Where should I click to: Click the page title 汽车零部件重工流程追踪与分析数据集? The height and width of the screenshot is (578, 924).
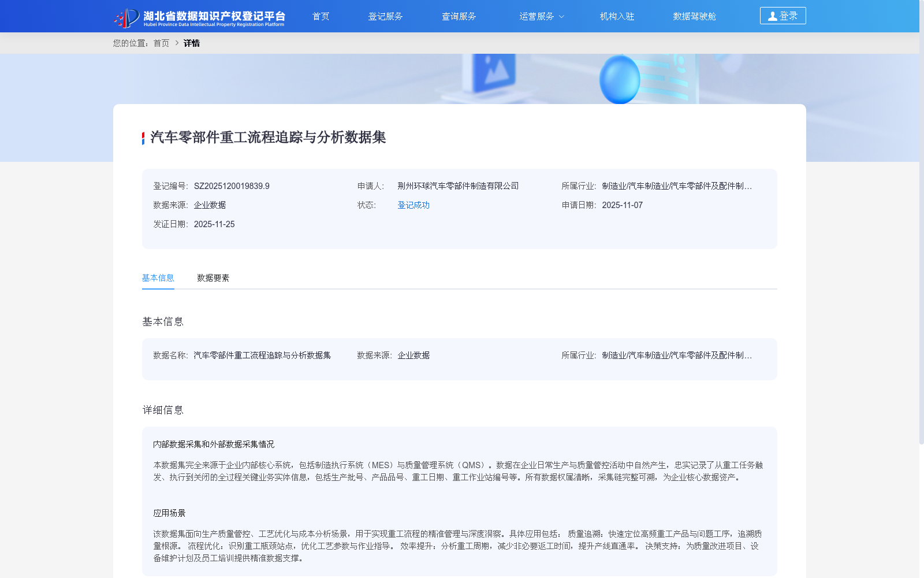point(268,138)
